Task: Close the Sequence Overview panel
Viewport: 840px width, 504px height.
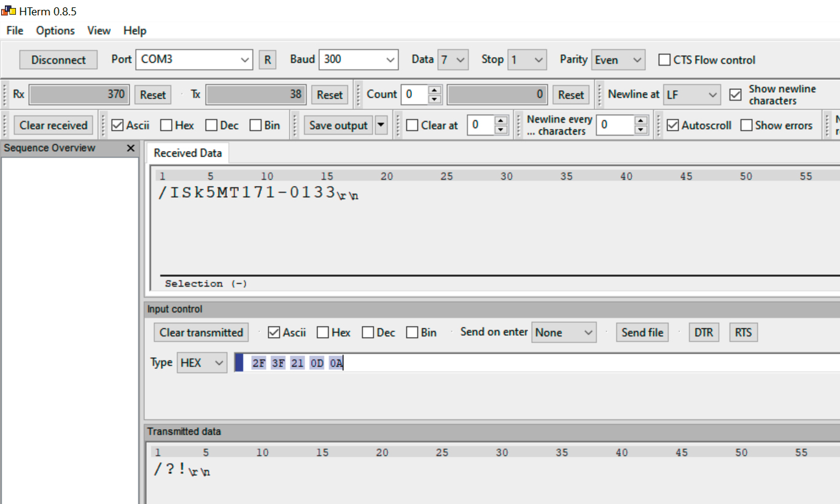Action: (x=130, y=148)
